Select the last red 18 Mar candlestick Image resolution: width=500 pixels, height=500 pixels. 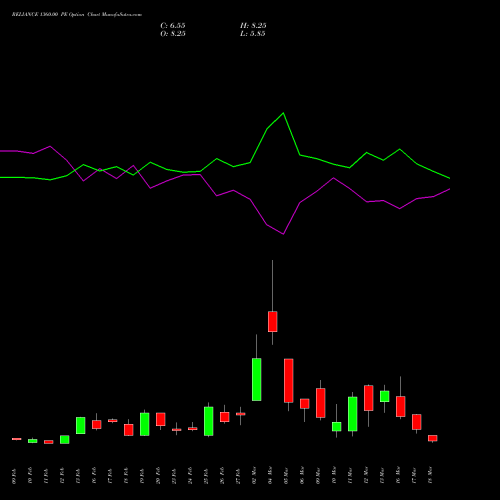433,438
